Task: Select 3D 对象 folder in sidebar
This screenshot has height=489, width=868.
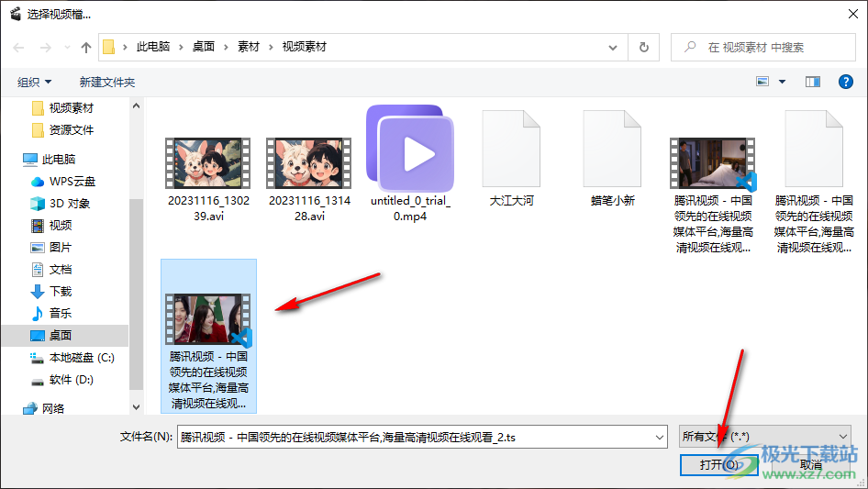Action: 70,204
